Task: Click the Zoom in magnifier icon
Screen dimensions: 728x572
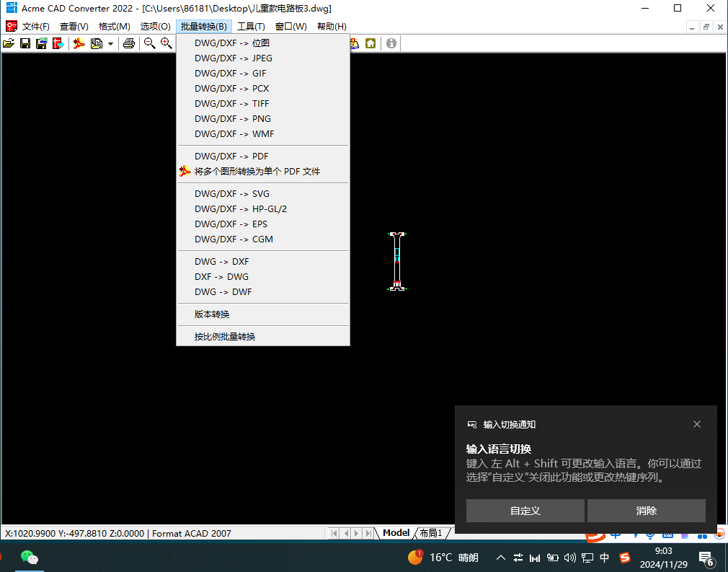Action: point(167,44)
